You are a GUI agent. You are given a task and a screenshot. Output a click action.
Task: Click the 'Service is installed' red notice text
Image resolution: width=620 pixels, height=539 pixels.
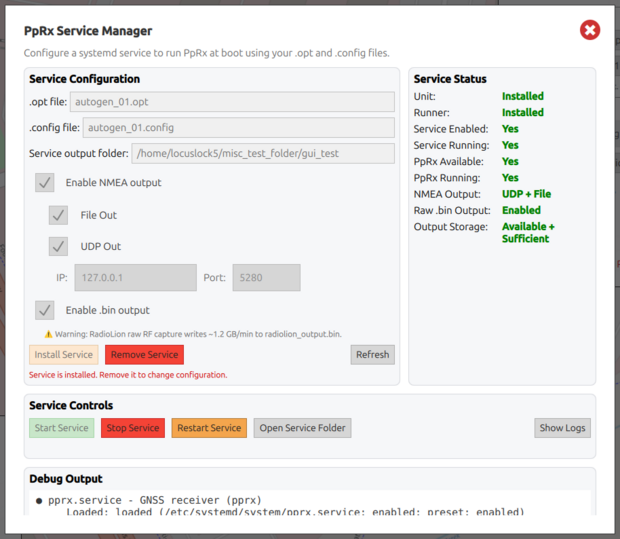[x=128, y=375]
